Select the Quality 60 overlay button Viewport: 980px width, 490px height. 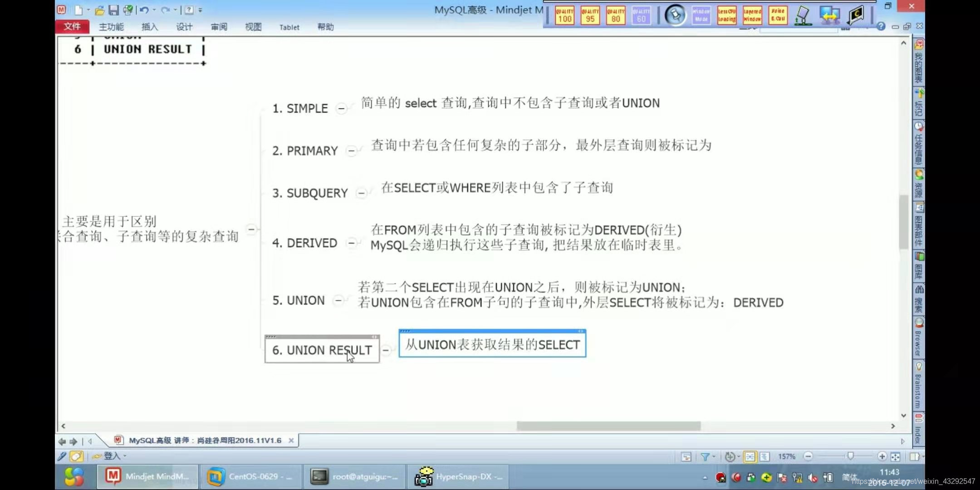coord(641,15)
